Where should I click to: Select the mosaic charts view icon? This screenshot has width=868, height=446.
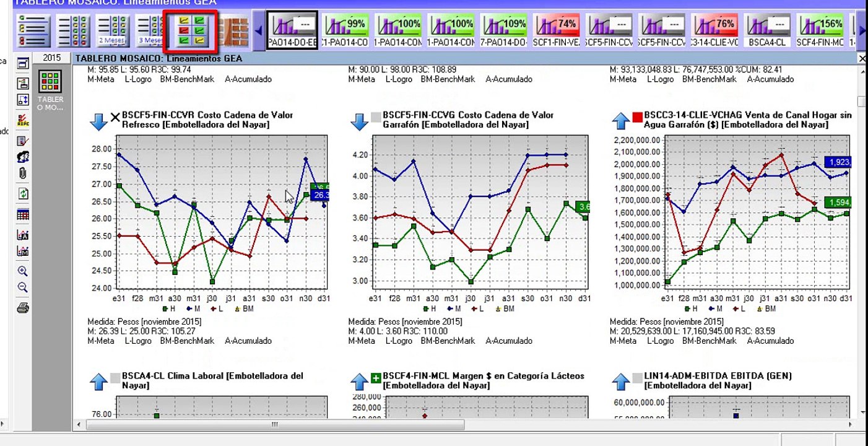coord(192,32)
